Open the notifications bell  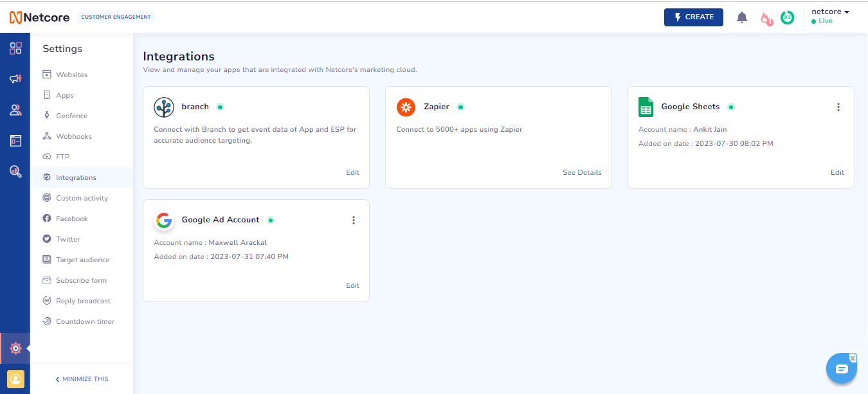(x=742, y=17)
